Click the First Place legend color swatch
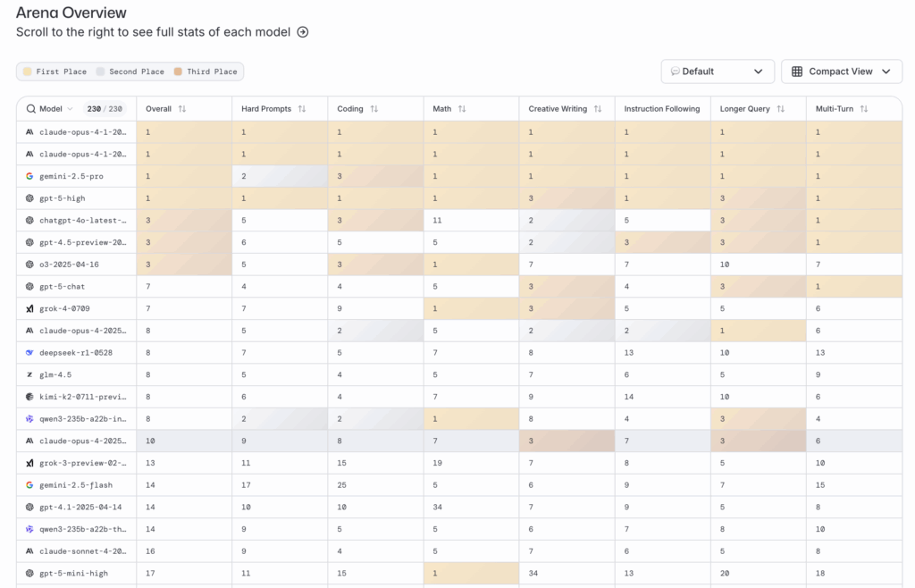915x588 pixels. [28, 71]
